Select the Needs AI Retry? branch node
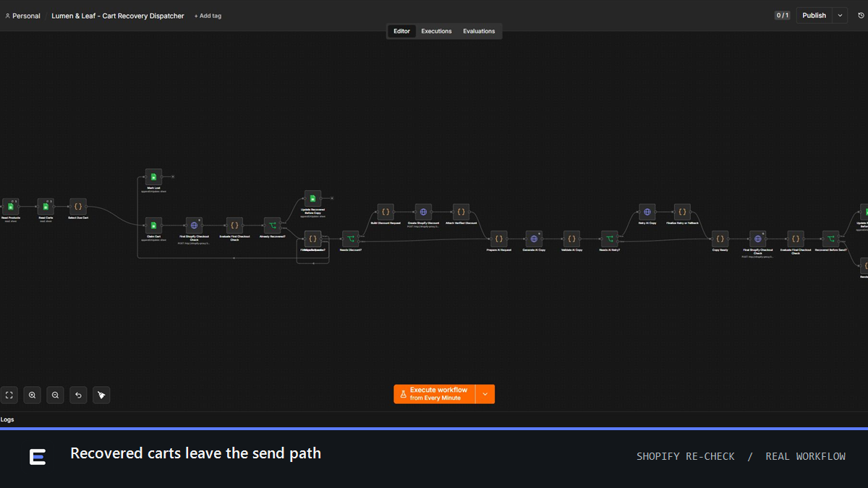 click(609, 239)
